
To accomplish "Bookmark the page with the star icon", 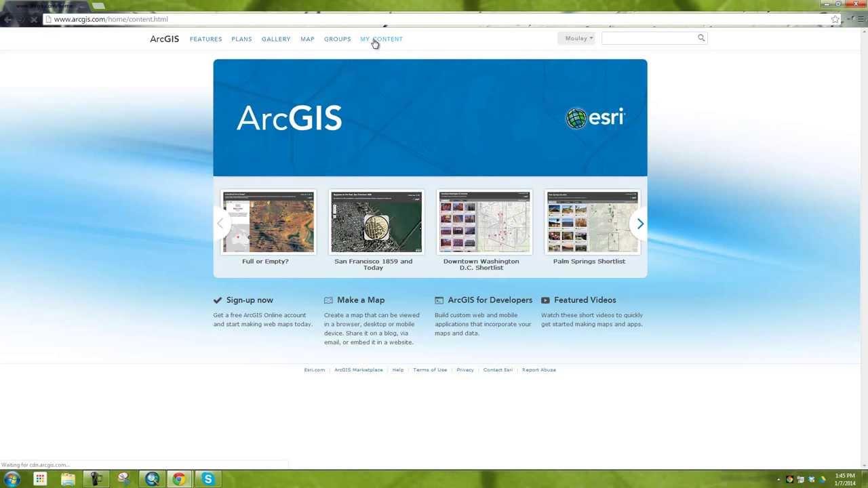I will click(x=835, y=19).
